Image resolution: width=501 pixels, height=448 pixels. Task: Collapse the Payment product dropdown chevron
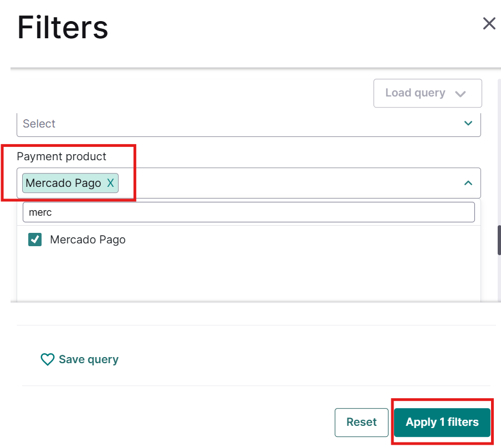point(468,183)
